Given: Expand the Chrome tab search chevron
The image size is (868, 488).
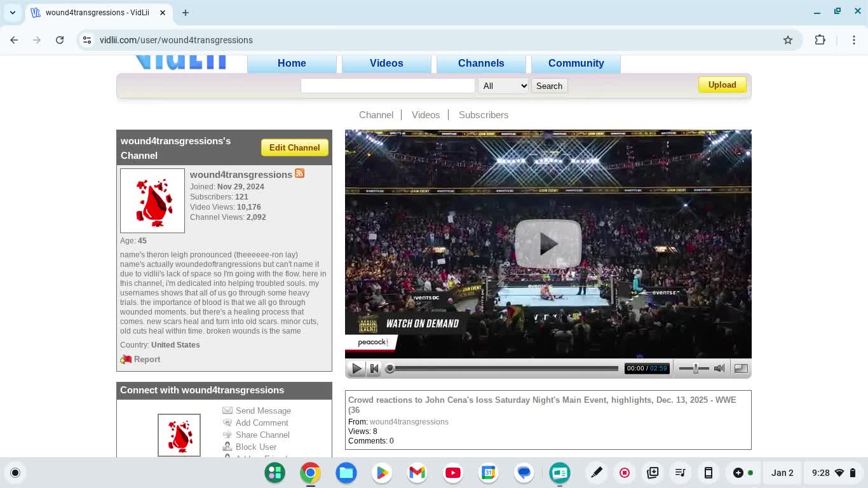Looking at the screenshot, I should coord(13,13).
